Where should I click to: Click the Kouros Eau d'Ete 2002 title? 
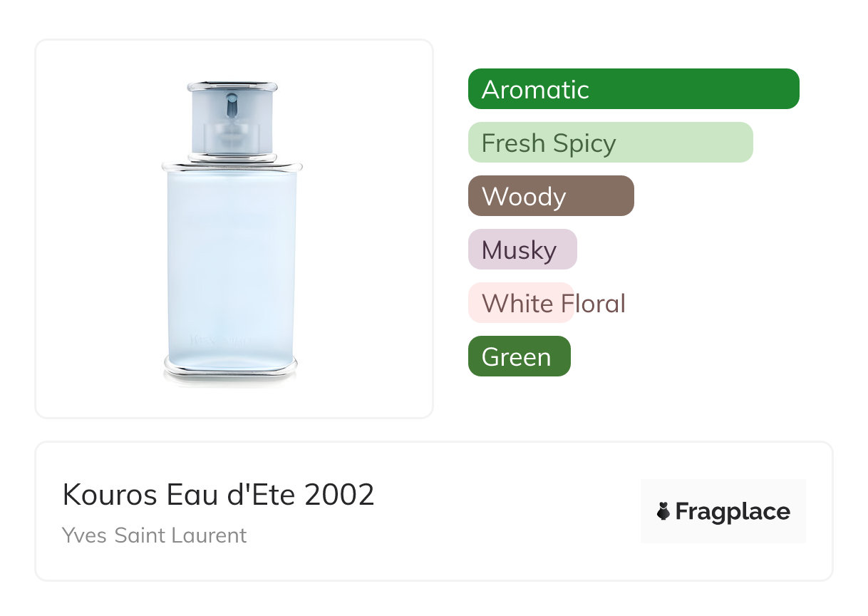219,494
